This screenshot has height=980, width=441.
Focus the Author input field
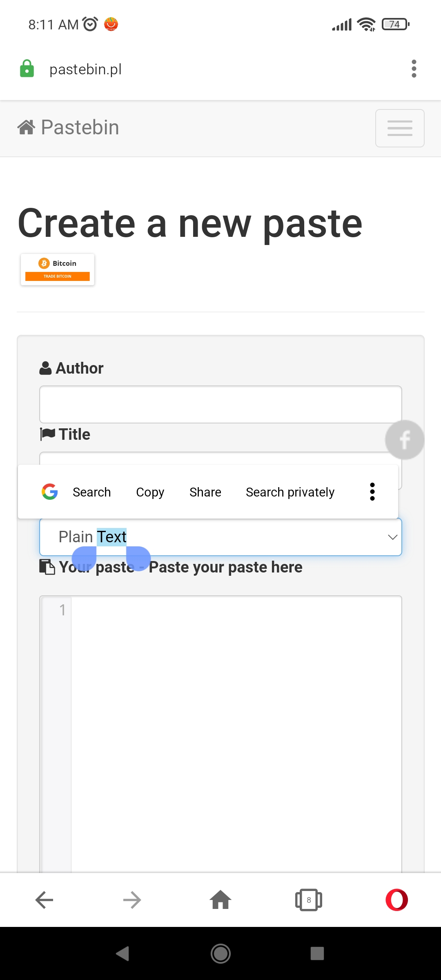pyautogui.click(x=220, y=404)
